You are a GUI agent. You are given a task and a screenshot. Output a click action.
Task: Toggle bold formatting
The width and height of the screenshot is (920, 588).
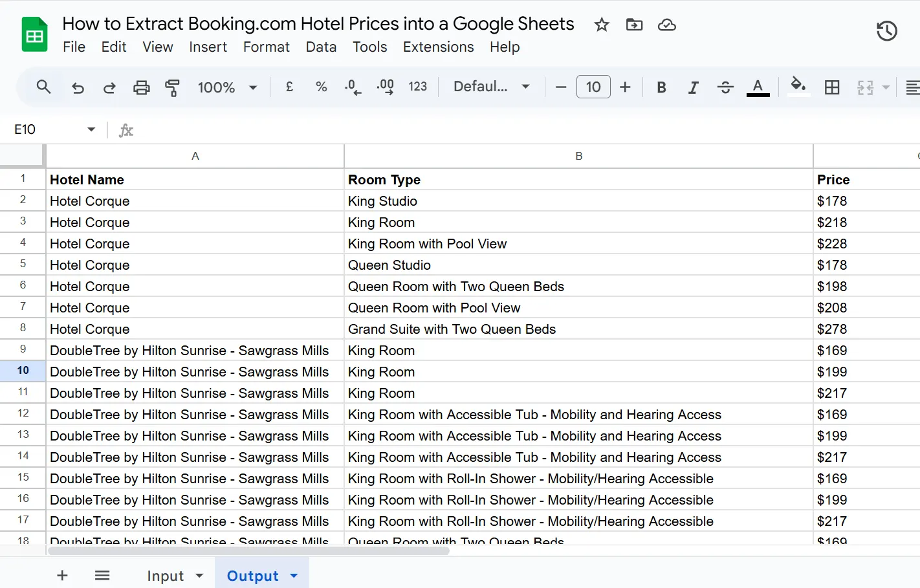click(x=661, y=87)
